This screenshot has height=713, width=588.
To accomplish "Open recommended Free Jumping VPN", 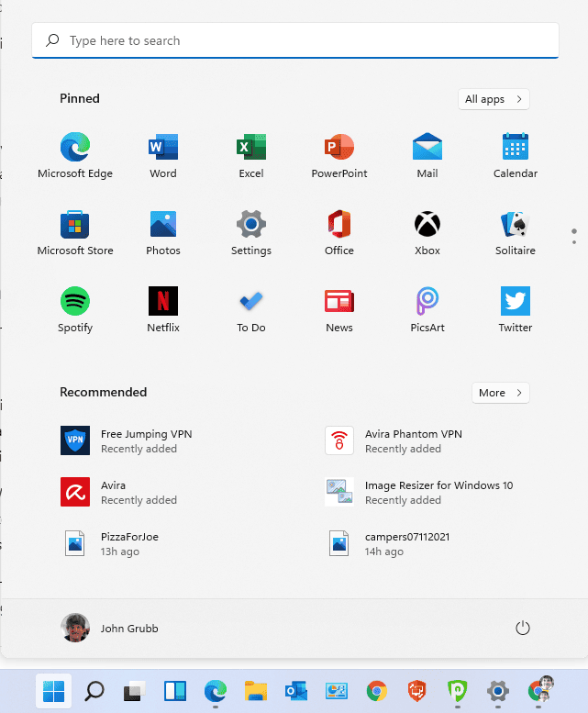I will (127, 440).
